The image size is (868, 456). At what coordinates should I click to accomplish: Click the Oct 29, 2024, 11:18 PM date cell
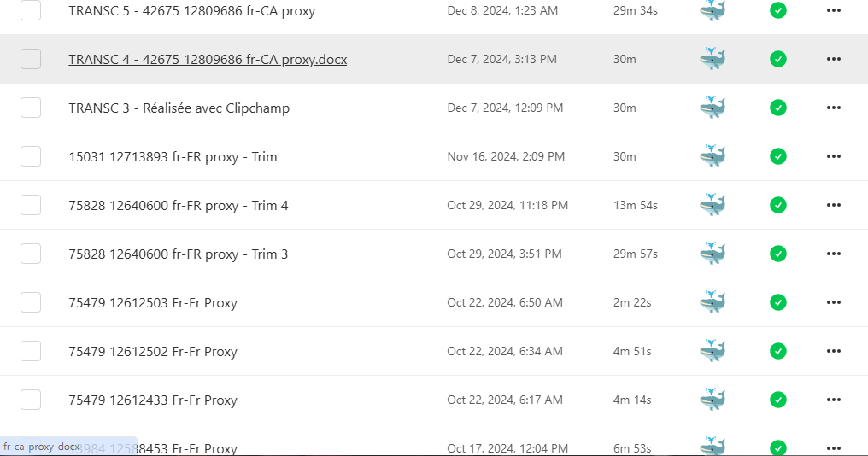pyautogui.click(x=507, y=205)
